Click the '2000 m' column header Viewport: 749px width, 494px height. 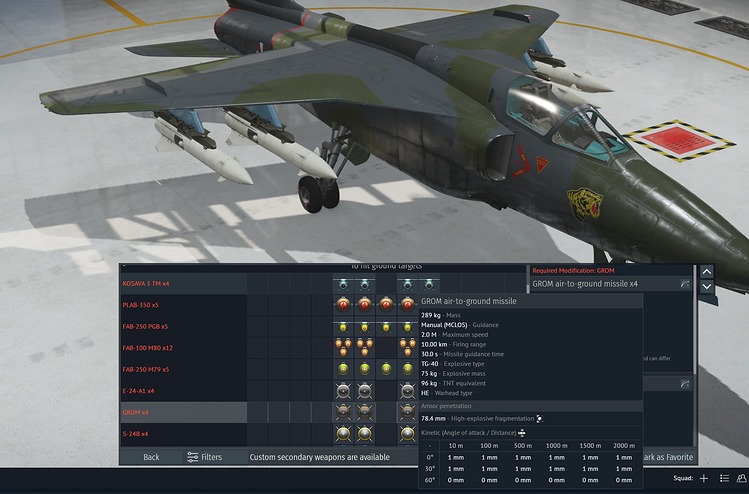click(x=624, y=446)
